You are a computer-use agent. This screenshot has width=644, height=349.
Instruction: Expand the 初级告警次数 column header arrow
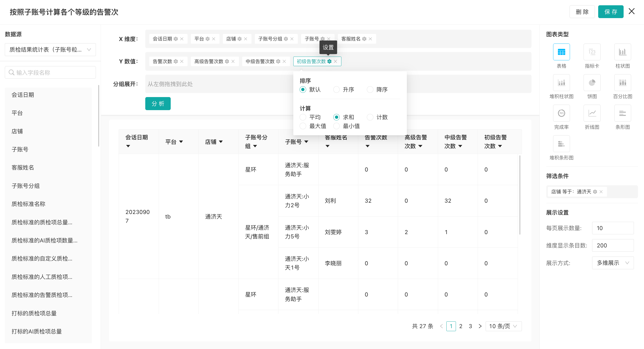[500, 146]
